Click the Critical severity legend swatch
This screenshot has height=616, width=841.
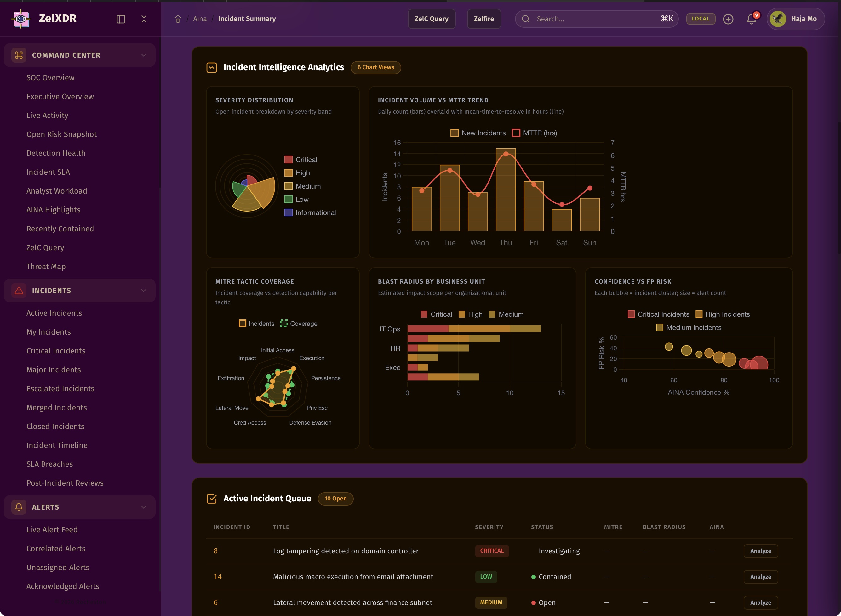289,160
